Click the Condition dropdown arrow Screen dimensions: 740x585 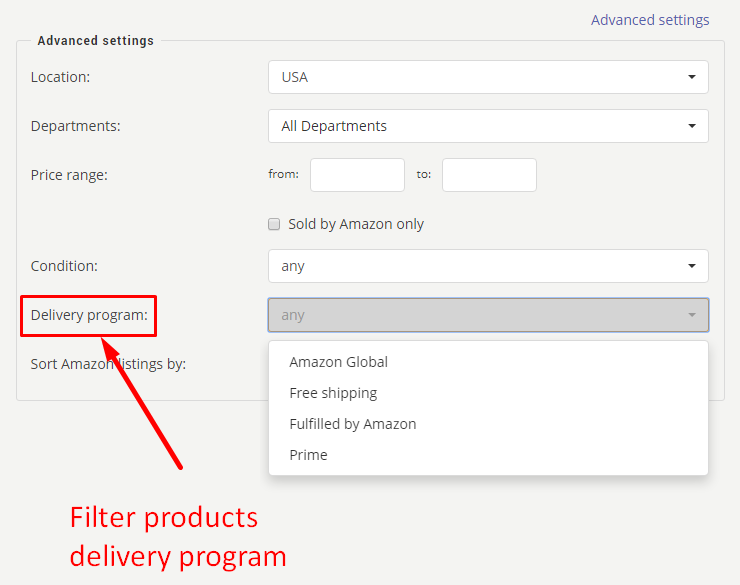(691, 266)
